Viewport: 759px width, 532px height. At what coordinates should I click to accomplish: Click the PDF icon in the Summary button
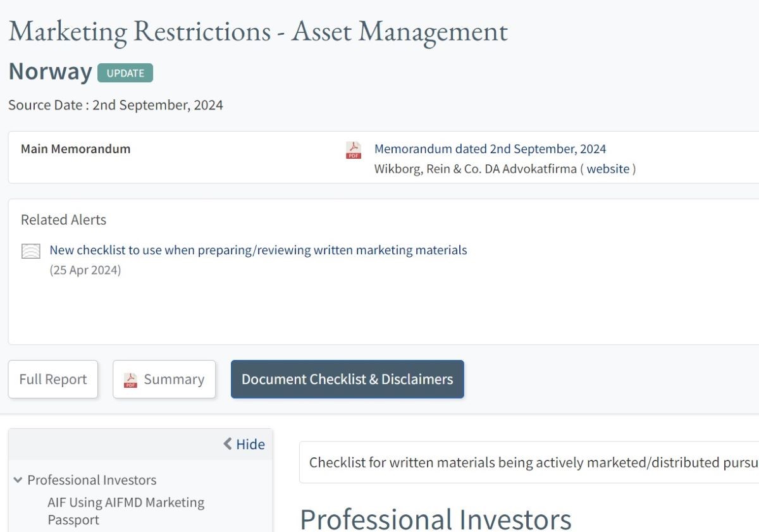[x=130, y=380]
